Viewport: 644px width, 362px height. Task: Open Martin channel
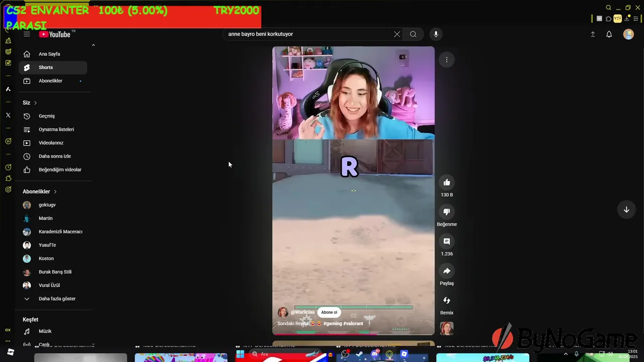coord(53,218)
